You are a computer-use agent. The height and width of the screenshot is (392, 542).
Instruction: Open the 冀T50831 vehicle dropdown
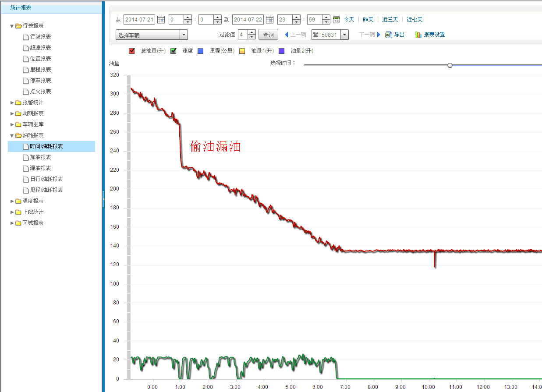[x=344, y=35]
